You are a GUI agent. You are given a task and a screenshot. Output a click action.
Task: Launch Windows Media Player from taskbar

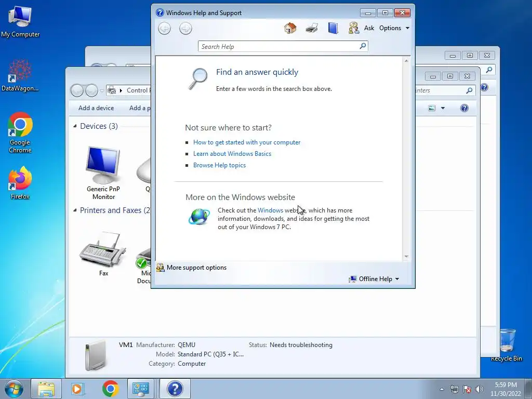(77, 389)
